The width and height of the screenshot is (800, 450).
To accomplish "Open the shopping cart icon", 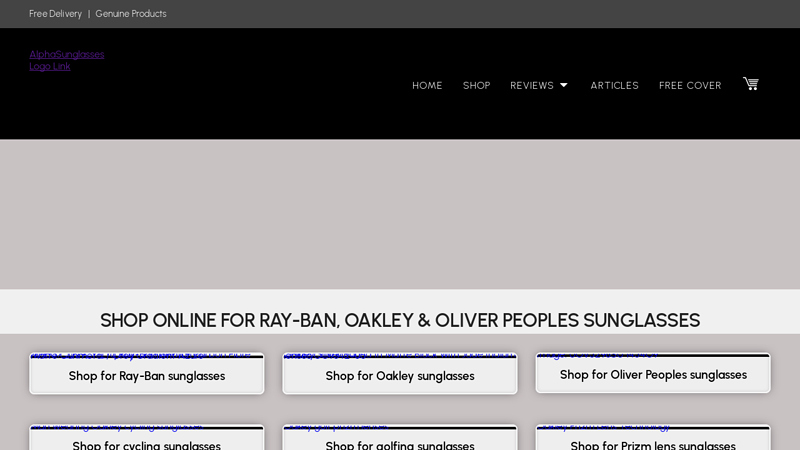I will click(x=751, y=84).
